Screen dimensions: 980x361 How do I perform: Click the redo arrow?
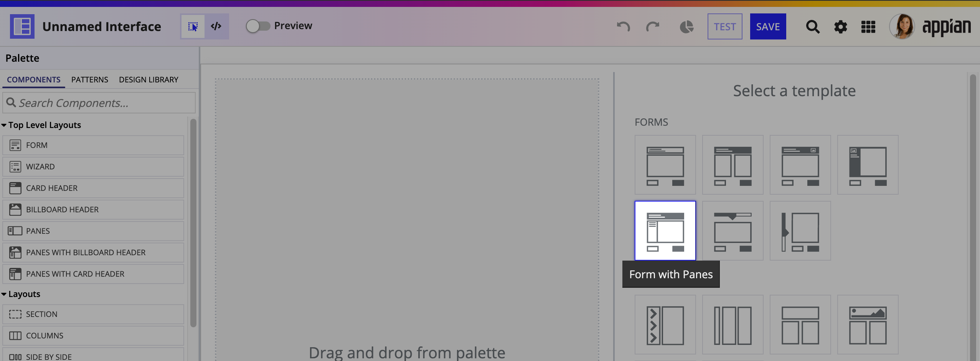coord(653,27)
